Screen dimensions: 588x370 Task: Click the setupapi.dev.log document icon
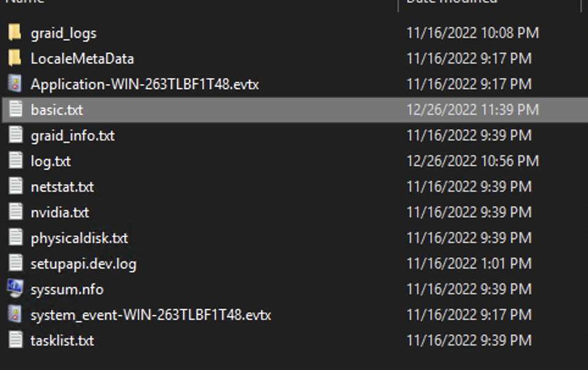click(15, 263)
